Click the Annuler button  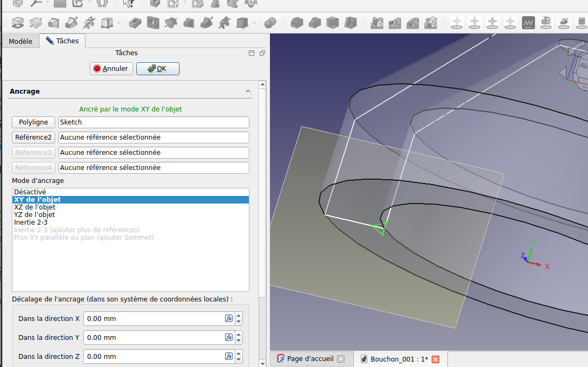tap(111, 69)
